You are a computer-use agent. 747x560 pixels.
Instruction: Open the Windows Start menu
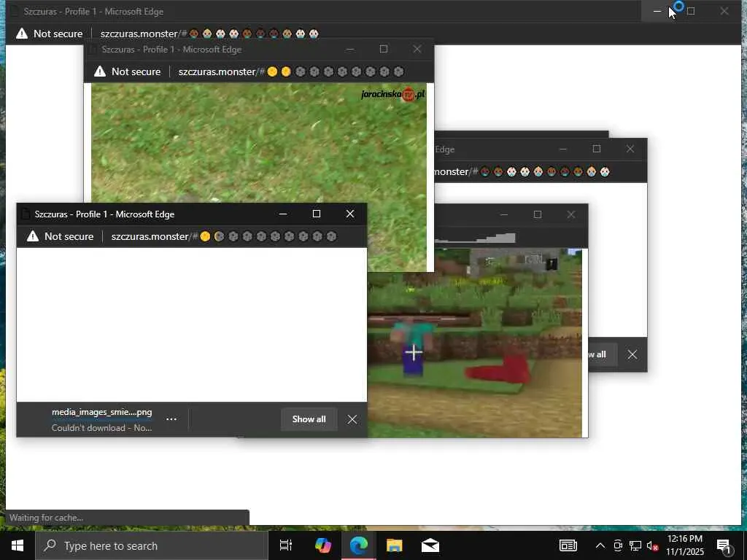(x=18, y=545)
